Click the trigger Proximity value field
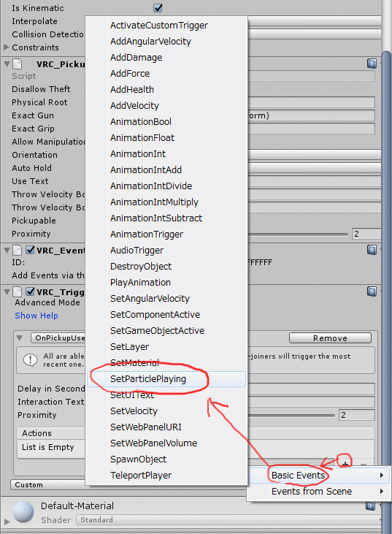The width and height of the screenshot is (392, 534). (x=357, y=415)
